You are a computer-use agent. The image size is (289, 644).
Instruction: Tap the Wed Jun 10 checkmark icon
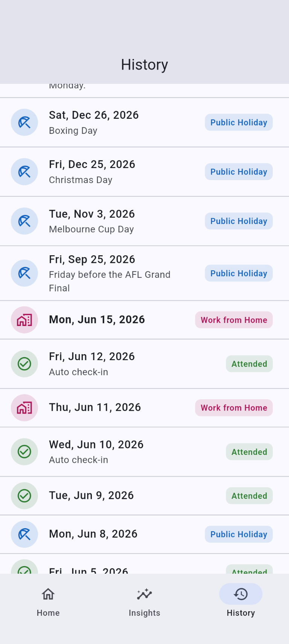(x=24, y=452)
